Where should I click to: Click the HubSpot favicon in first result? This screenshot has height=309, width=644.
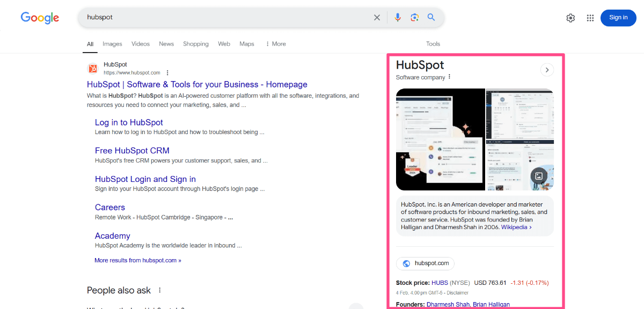pos(93,68)
